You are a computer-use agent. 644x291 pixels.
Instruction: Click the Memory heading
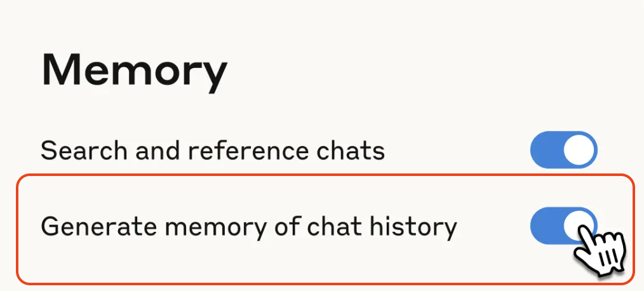pyautogui.click(x=134, y=72)
